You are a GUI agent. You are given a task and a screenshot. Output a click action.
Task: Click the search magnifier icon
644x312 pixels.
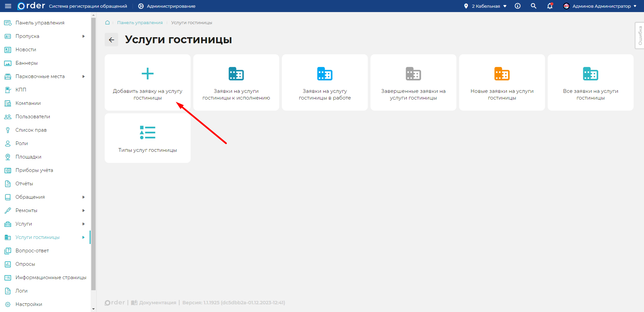point(533,6)
